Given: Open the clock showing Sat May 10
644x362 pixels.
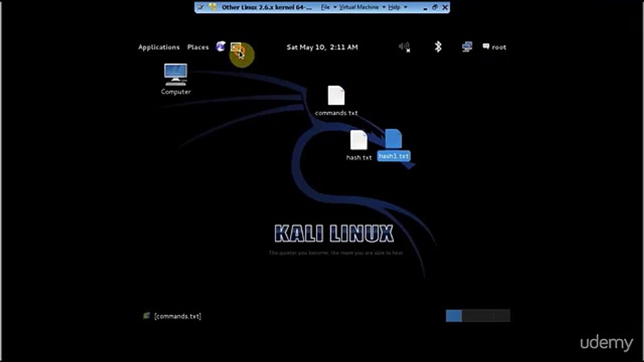Looking at the screenshot, I should pyautogui.click(x=322, y=47).
